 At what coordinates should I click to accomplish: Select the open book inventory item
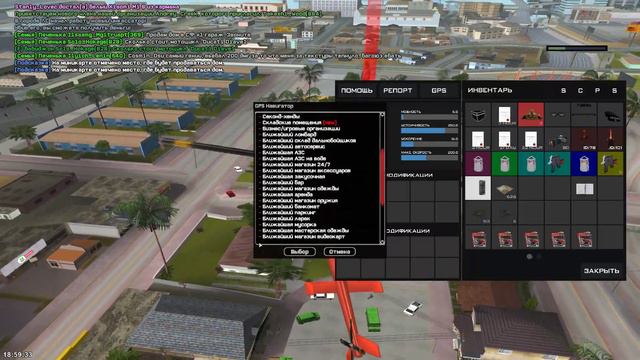click(584, 188)
